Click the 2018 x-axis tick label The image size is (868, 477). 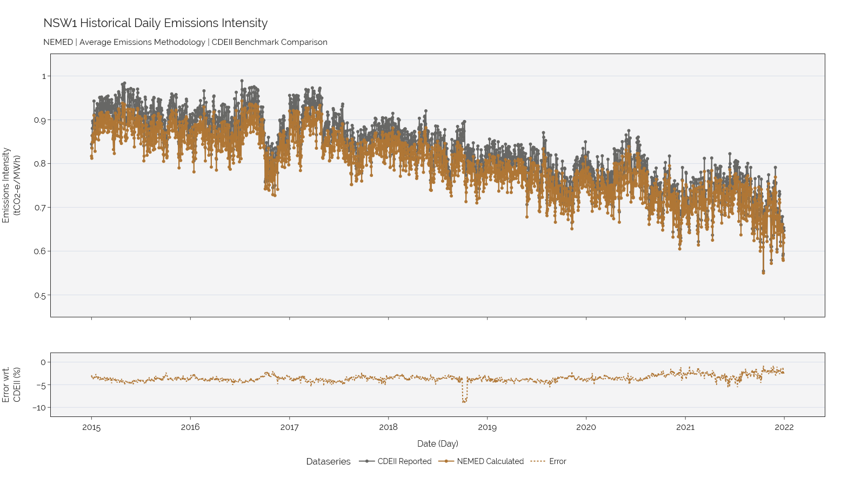pyautogui.click(x=388, y=427)
